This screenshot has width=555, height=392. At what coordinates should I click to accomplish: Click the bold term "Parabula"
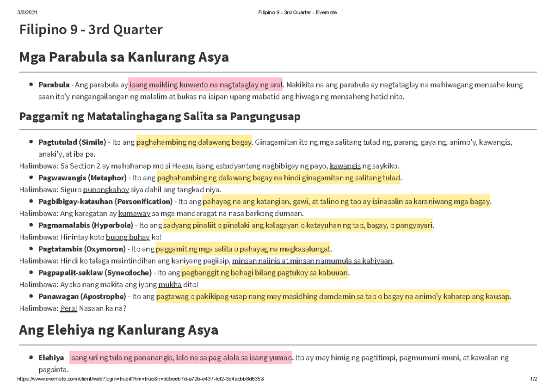[54, 85]
